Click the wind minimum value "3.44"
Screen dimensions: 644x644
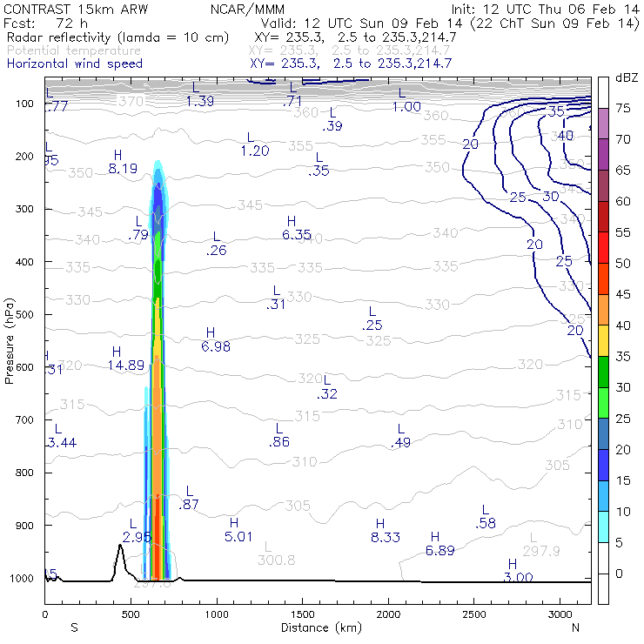62,442
